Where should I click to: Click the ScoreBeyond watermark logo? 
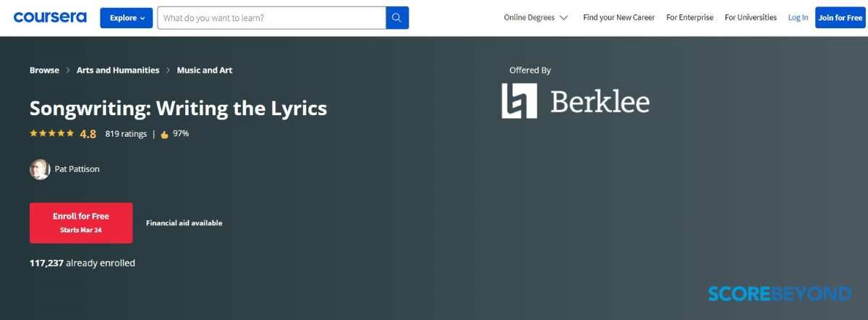coord(779,293)
